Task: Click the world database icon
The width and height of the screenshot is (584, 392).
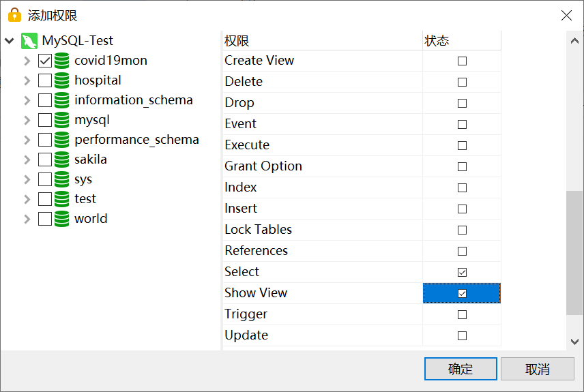Action: click(62, 219)
